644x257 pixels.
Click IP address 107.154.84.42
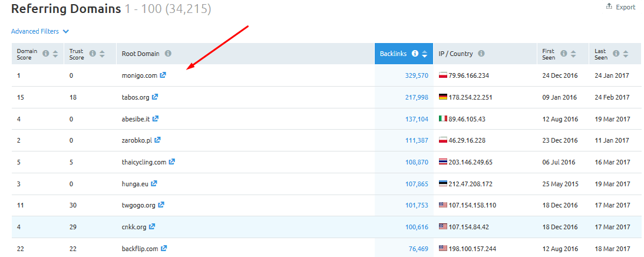pyautogui.click(x=469, y=227)
